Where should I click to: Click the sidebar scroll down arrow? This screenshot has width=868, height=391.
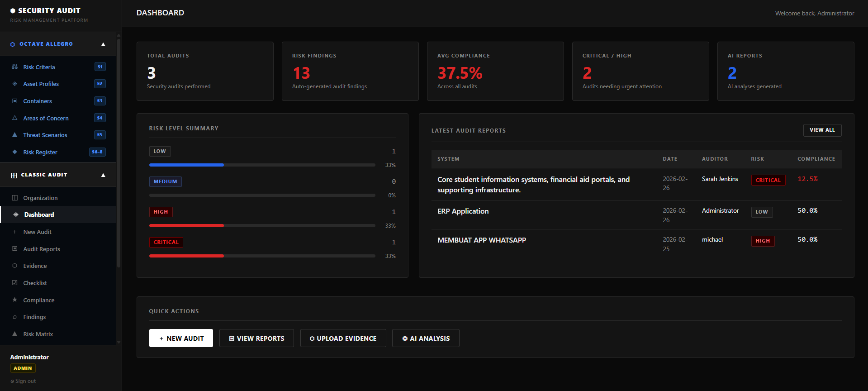119,342
